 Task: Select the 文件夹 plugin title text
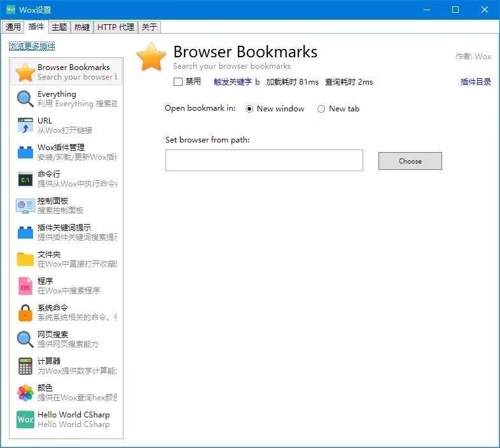point(49,254)
